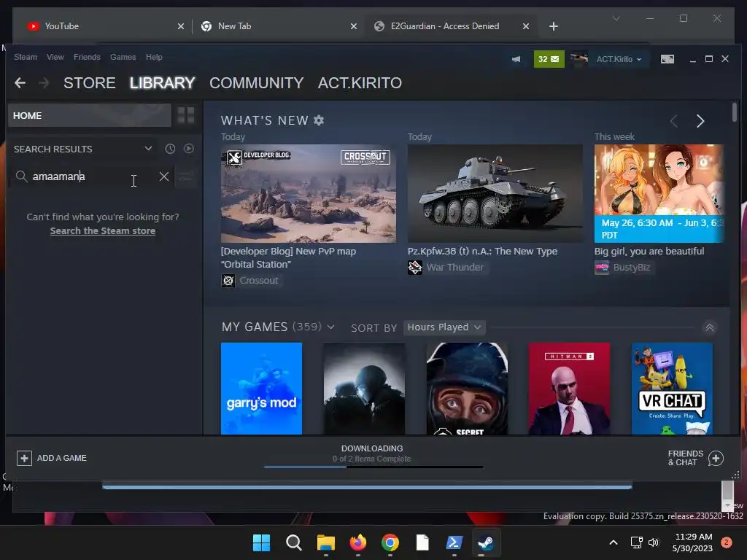Collapse the My Games section
Image resolution: width=747 pixels, height=560 pixels.
pyautogui.click(x=709, y=327)
